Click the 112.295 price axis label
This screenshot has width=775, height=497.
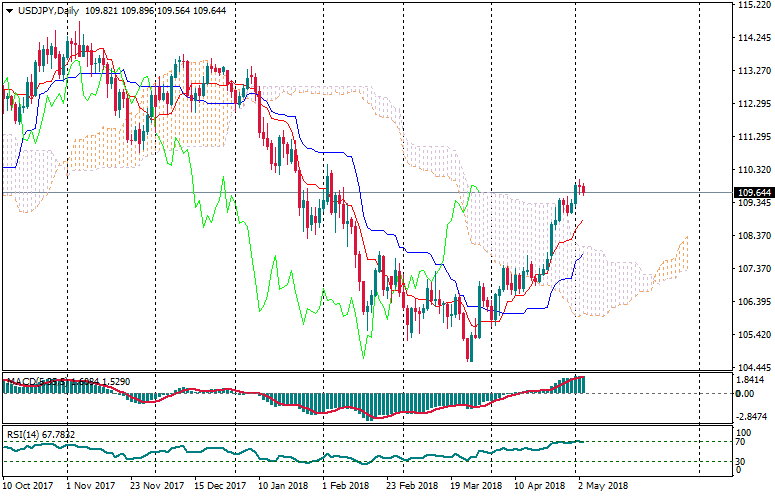click(752, 104)
